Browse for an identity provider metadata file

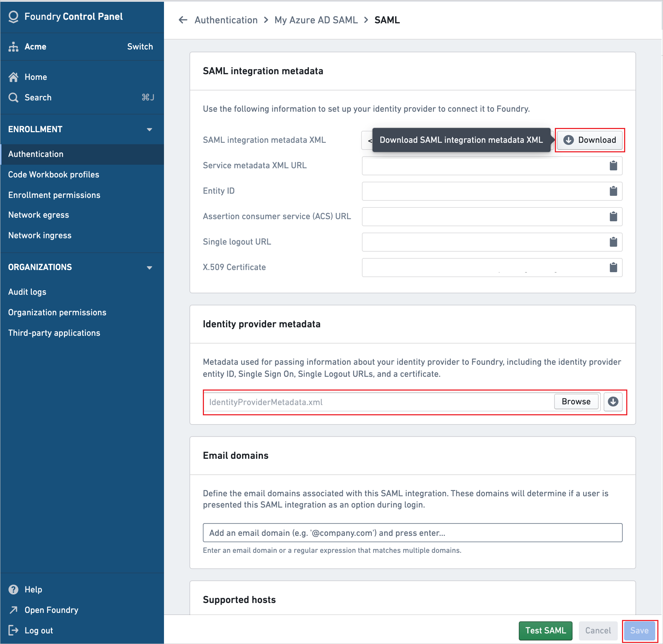point(576,402)
